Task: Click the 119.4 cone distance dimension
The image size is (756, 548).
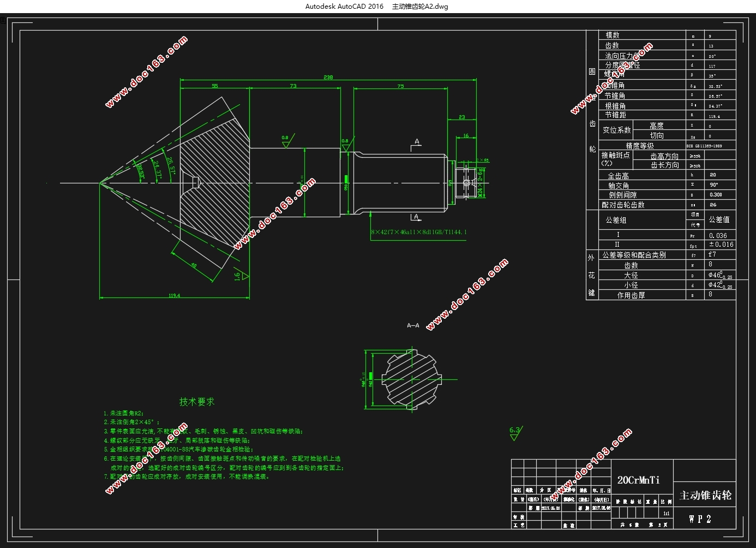Action: point(174,295)
